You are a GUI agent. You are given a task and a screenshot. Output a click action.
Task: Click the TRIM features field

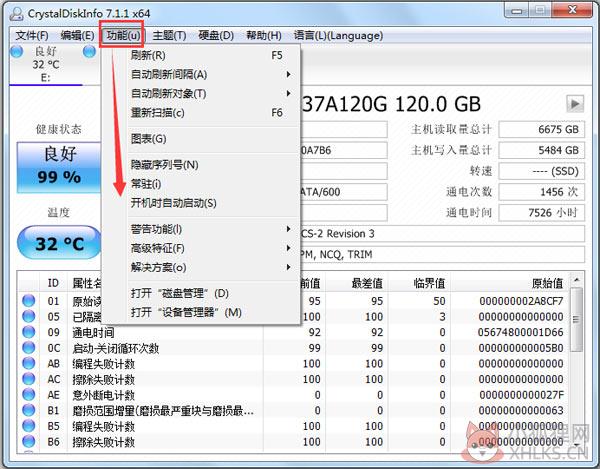click(x=442, y=254)
